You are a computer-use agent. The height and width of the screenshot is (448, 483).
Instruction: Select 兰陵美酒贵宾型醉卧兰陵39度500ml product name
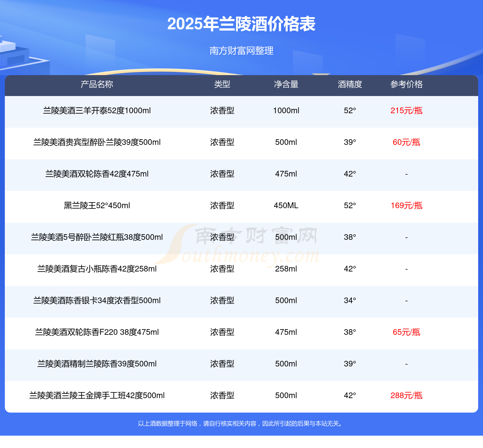(97, 142)
